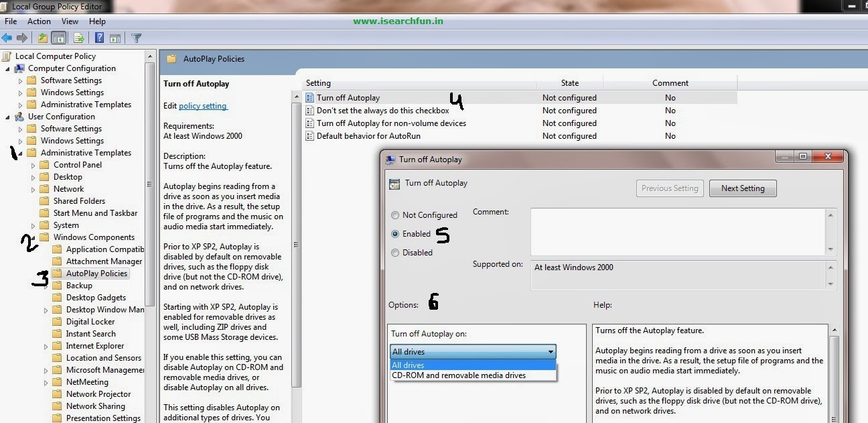Screen dimensions: 868x423
Task: Toggle the Show/Hide Action Pane toolbar icon
Action: (116, 38)
